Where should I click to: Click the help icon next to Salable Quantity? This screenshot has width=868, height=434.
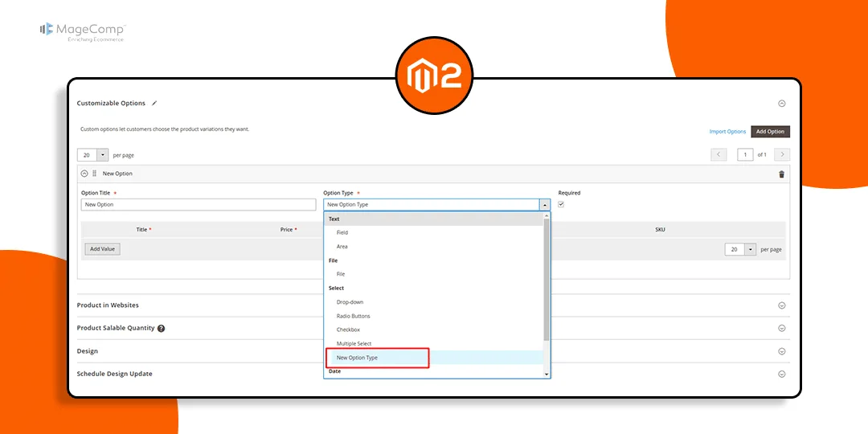point(161,328)
